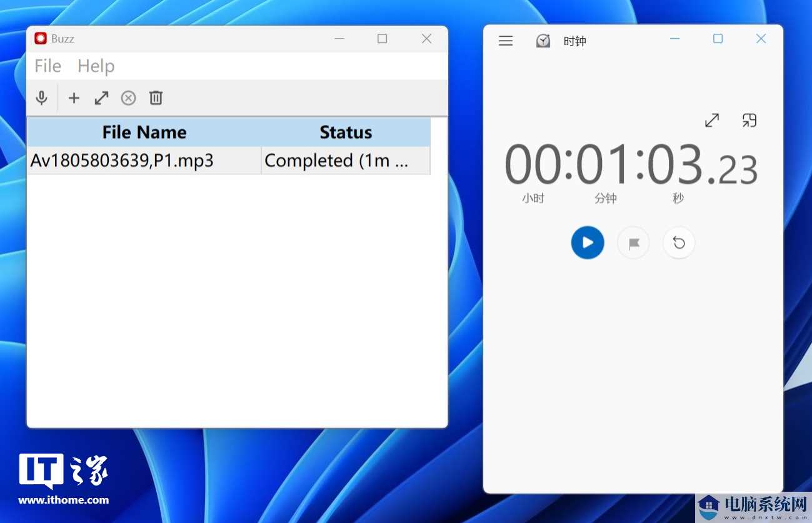Sort by the File Name column header
The width and height of the screenshot is (812, 523).
coord(144,132)
